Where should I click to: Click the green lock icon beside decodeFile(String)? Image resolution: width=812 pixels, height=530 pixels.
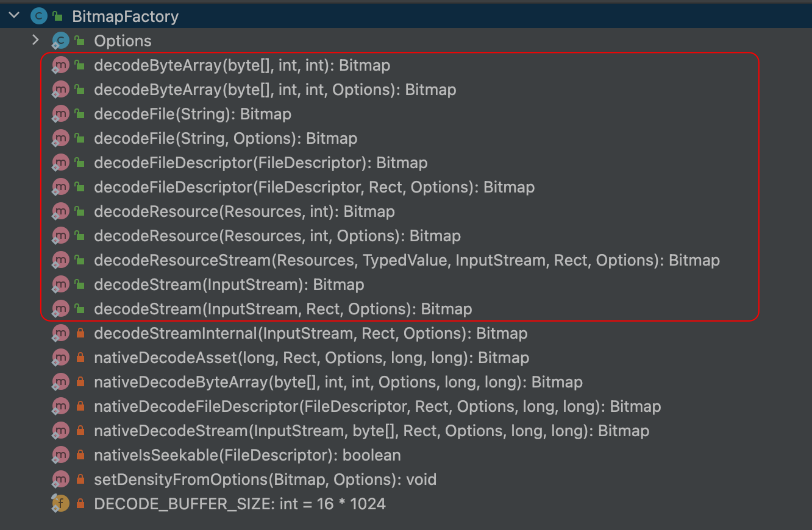tap(79, 113)
